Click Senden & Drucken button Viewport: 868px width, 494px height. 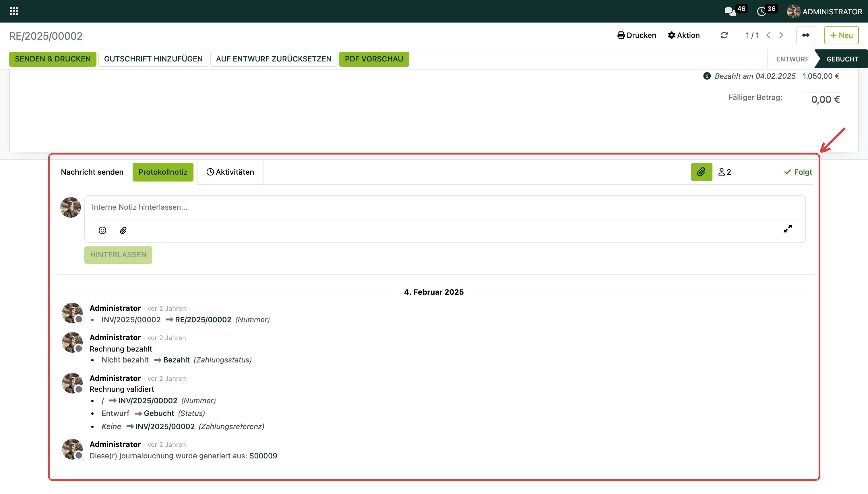[x=53, y=59]
